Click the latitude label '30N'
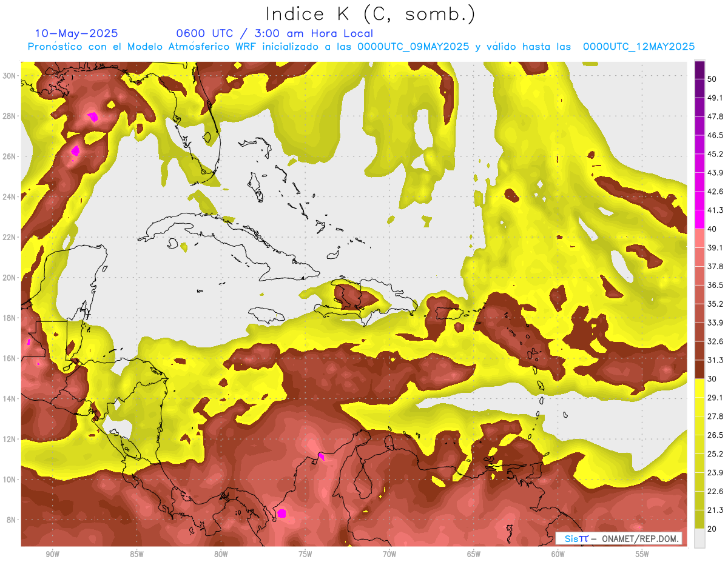The image size is (728, 562). pyautogui.click(x=10, y=75)
